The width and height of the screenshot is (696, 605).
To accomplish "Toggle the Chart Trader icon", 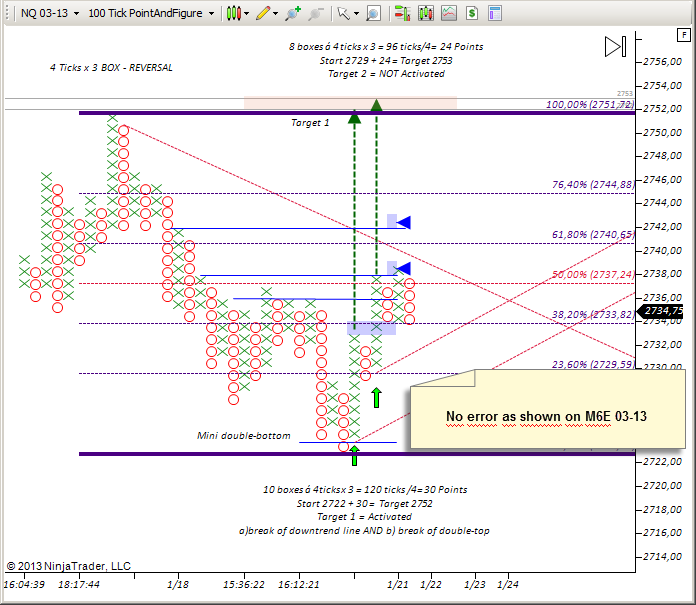I will coord(402,13).
